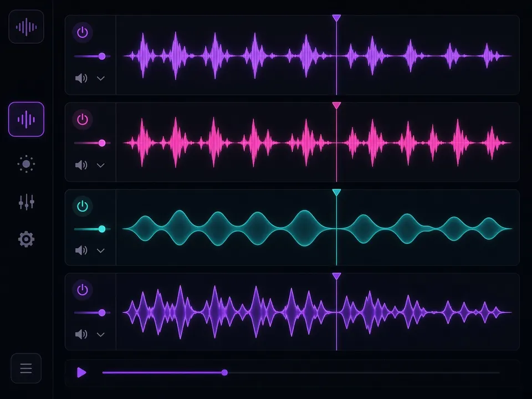Screen dimensions: 532x399
Task: Toggle power on the pink track
Action: (83, 120)
